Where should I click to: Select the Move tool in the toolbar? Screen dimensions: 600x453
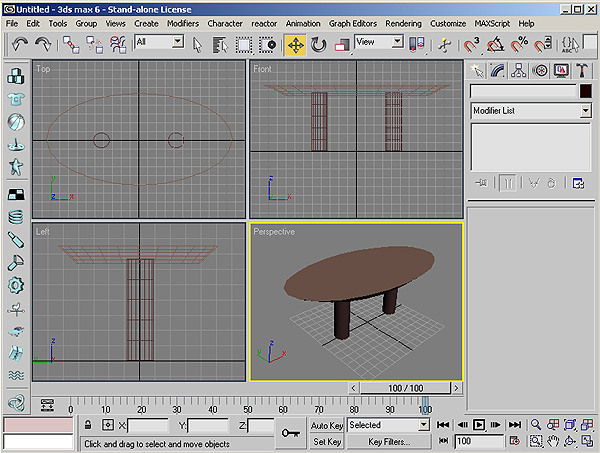[296, 44]
